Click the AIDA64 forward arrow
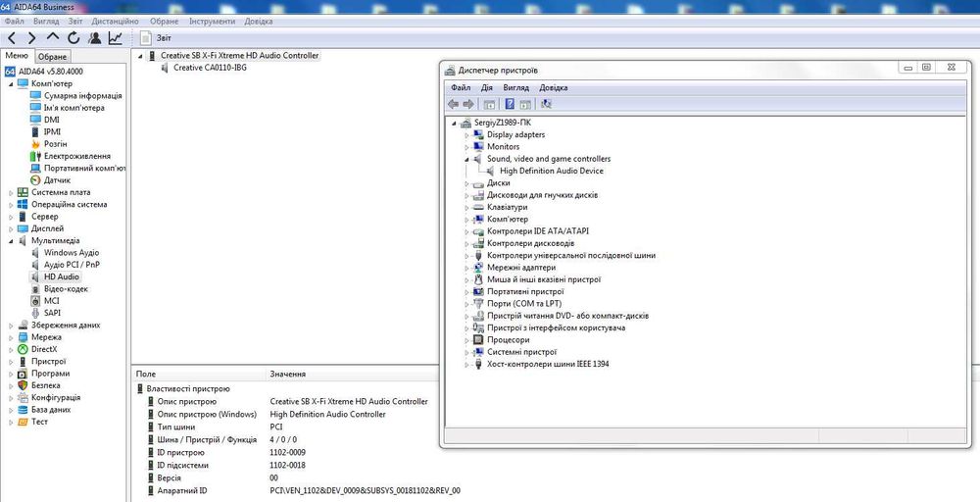The image size is (980, 502). (x=32, y=38)
